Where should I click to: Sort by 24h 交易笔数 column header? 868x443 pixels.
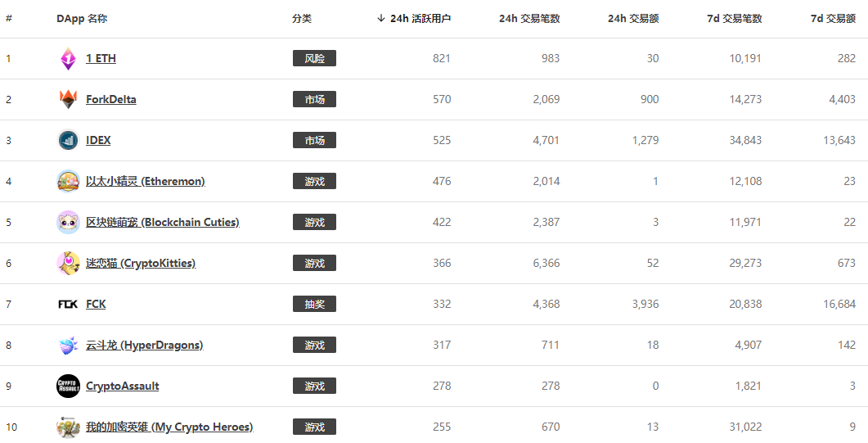529,18
